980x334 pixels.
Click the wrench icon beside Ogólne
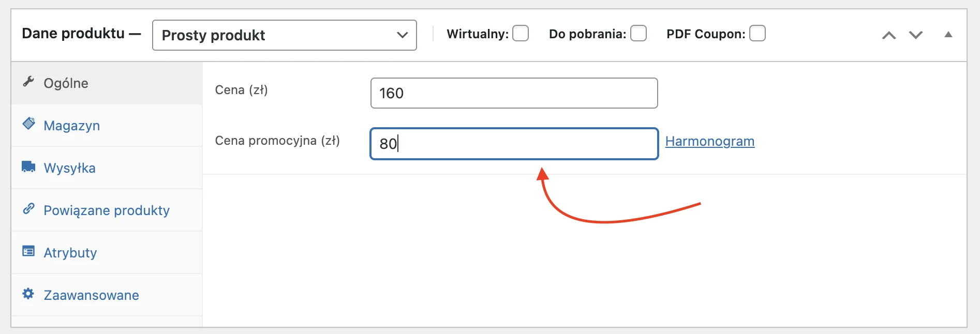click(28, 82)
